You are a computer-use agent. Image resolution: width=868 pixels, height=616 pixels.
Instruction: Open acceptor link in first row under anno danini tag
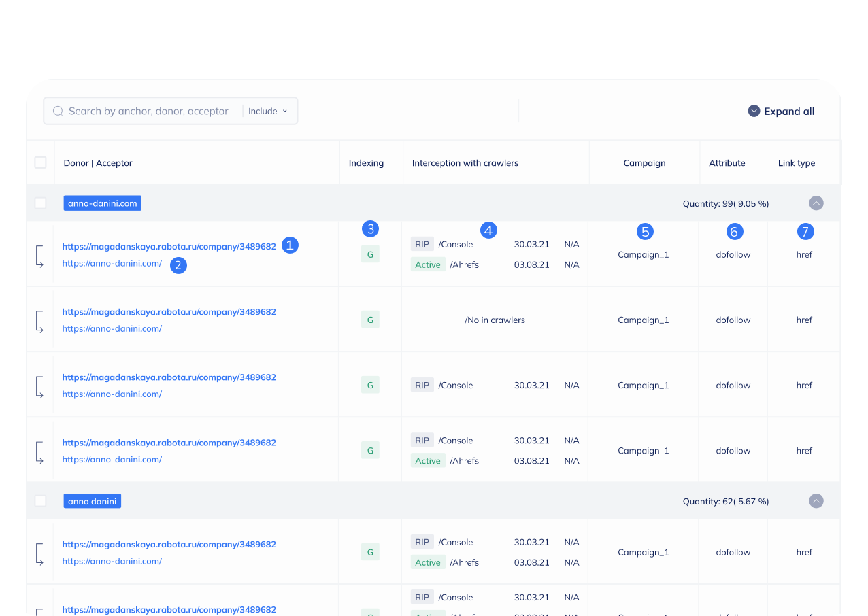coord(112,561)
